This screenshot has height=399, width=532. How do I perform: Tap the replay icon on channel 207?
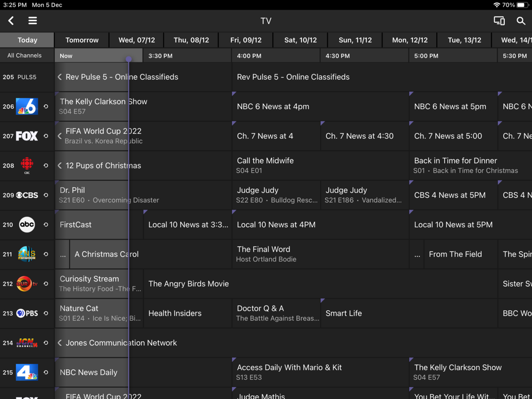coord(46,136)
